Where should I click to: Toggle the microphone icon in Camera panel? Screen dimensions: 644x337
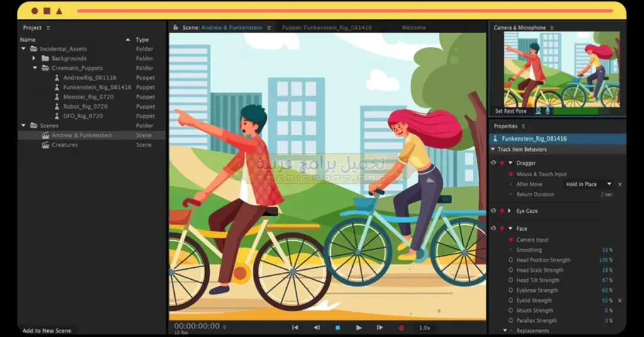(x=548, y=111)
